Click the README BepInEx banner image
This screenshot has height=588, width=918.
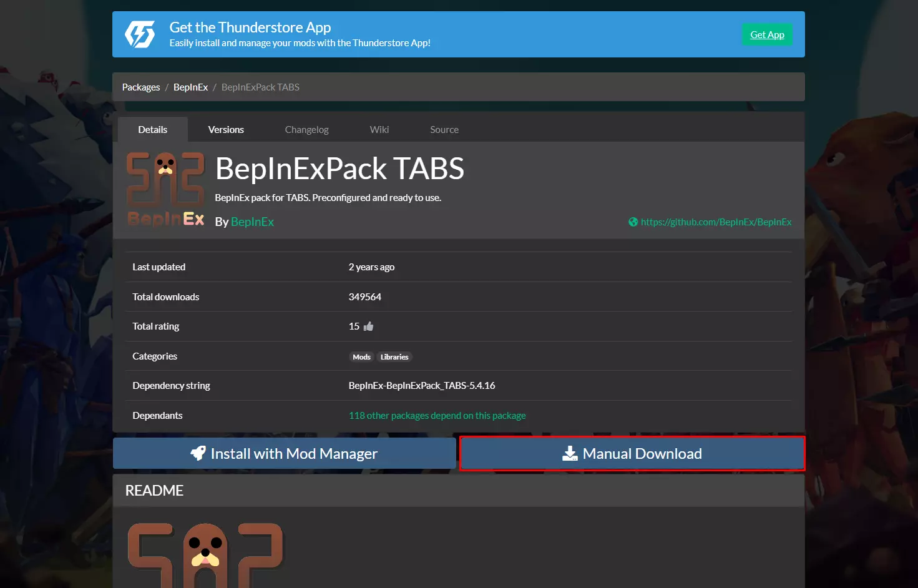[x=205, y=555]
